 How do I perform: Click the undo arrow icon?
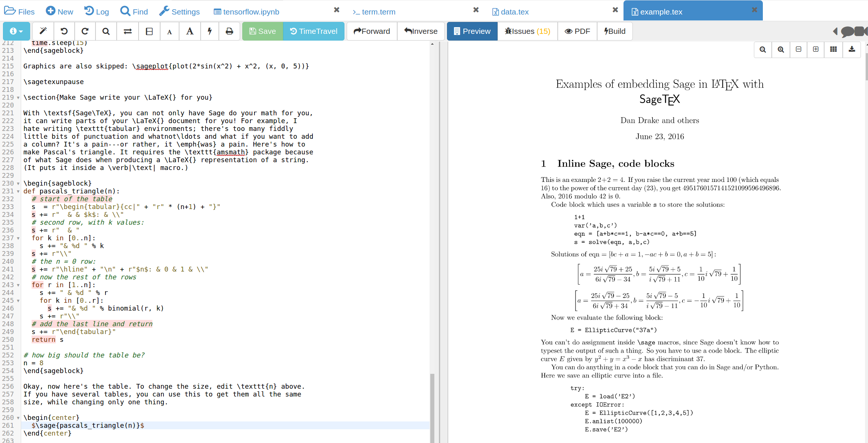pyautogui.click(x=64, y=31)
